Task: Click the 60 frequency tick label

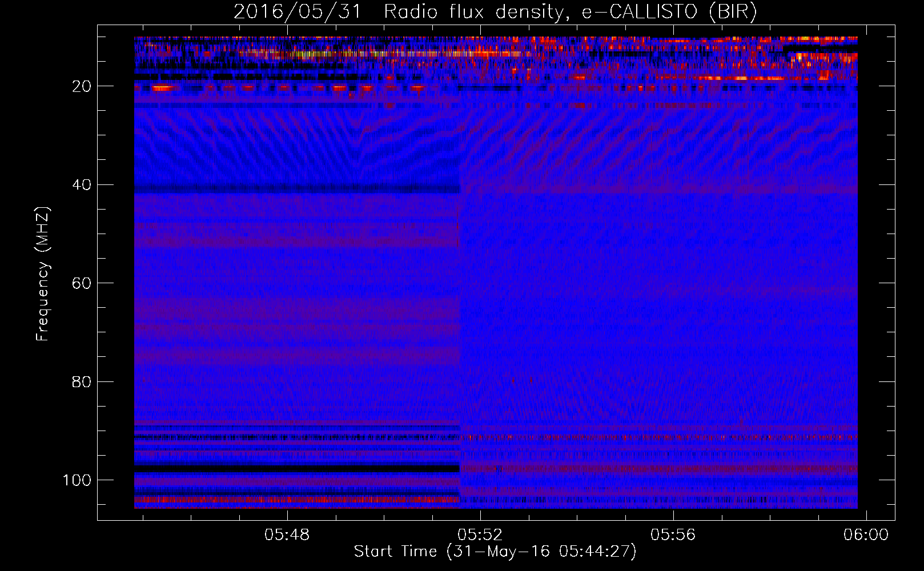Action: (82, 283)
